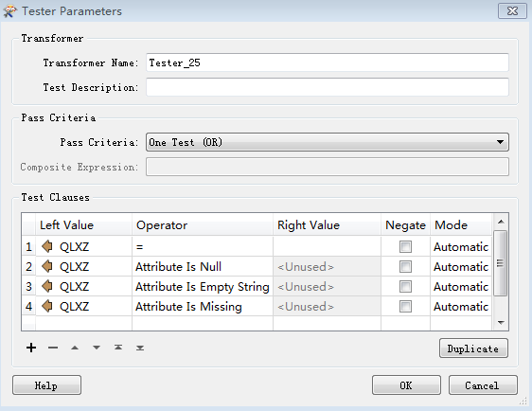Viewport: 532px width, 411px height.
Task: Open Mode cell Automatic in row 2
Action: tap(461, 267)
